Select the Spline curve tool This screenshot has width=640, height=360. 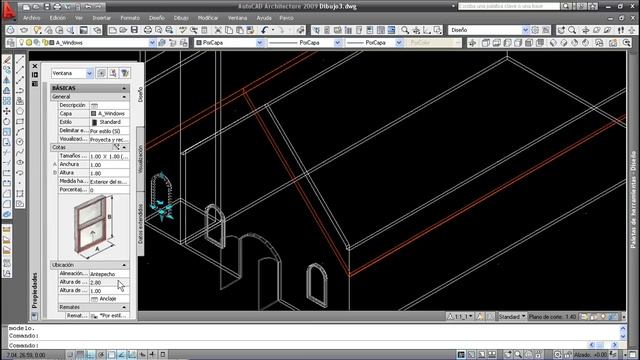click(20, 152)
